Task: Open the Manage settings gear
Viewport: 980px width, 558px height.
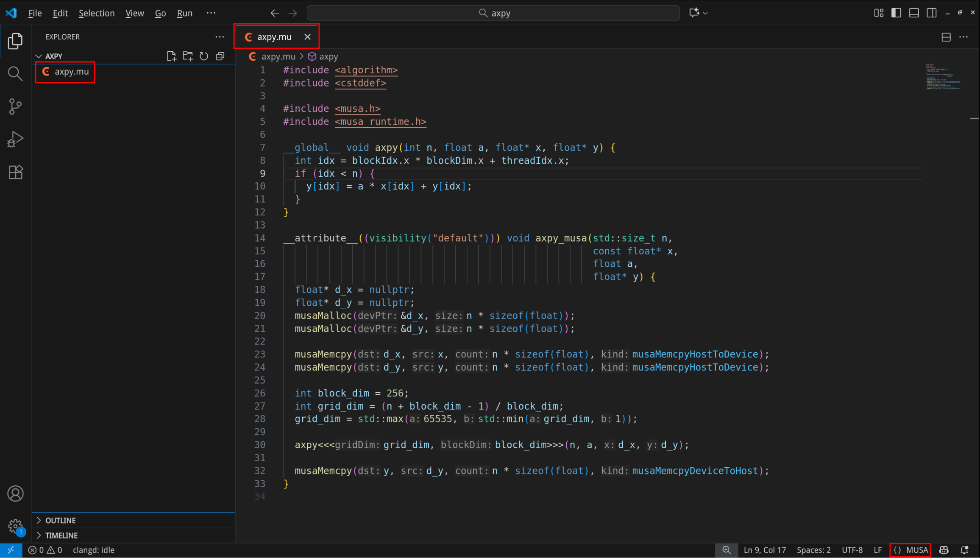Action: point(15,526)
